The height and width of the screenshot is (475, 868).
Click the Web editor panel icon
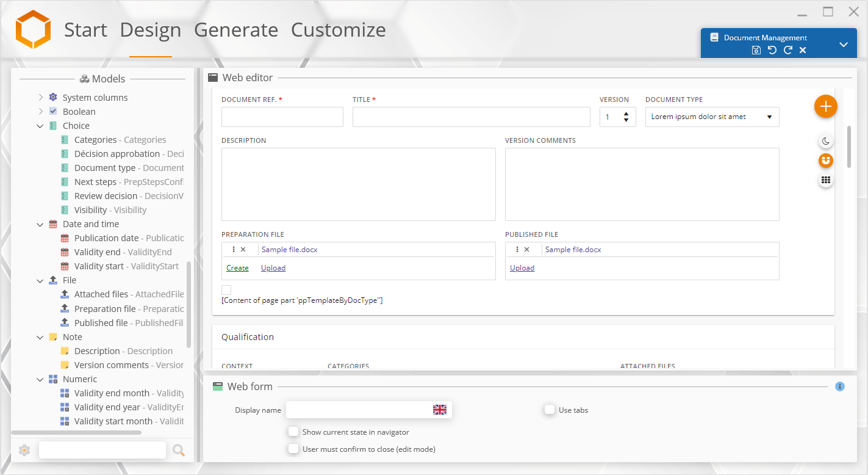(x=213, y=78)
